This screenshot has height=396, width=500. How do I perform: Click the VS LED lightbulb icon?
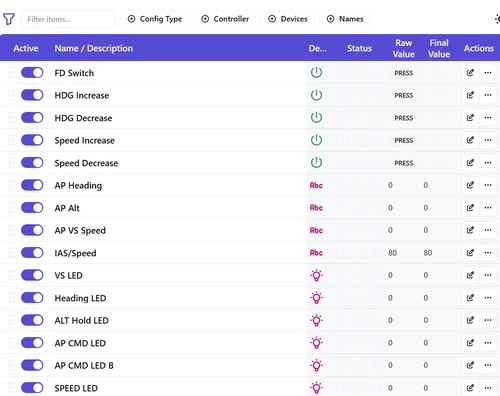pos(316,275)
